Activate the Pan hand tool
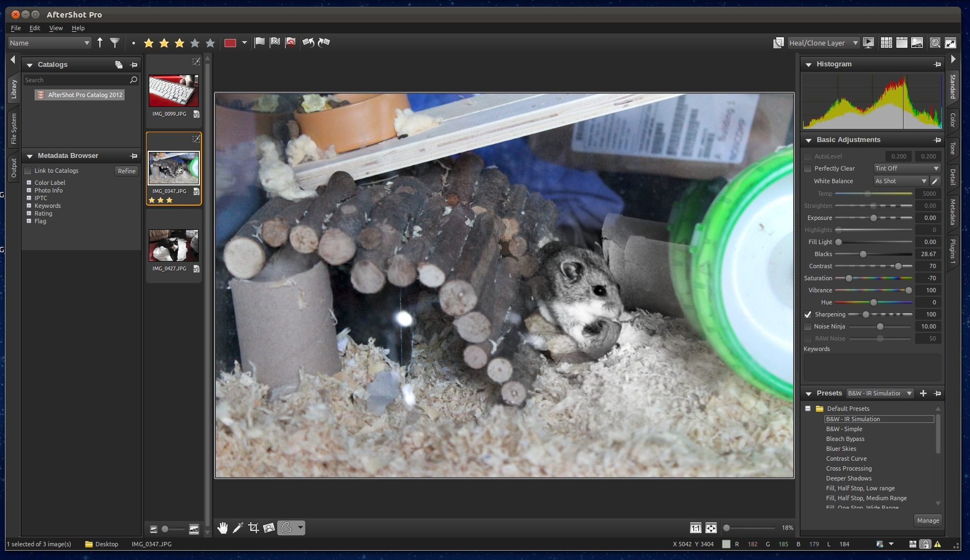This screenshot has width=970, height=560. [222, 528]
